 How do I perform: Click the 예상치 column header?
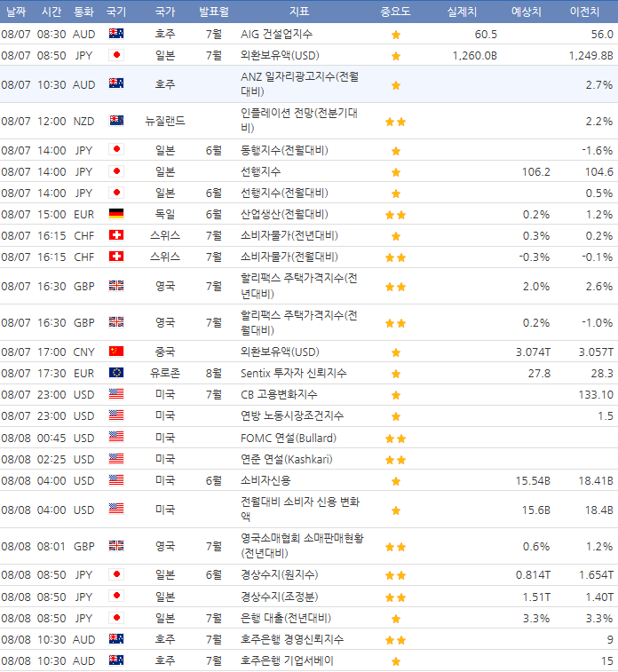click(526, 12)
